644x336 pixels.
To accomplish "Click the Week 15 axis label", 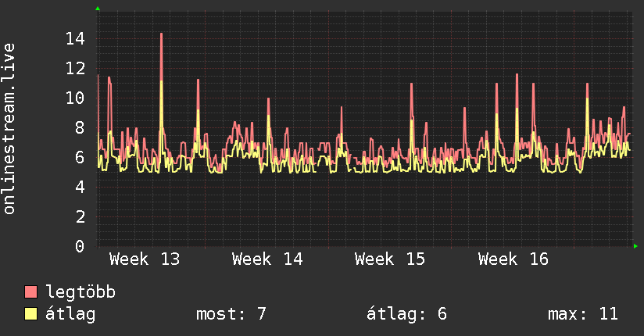I will [390, 259].
